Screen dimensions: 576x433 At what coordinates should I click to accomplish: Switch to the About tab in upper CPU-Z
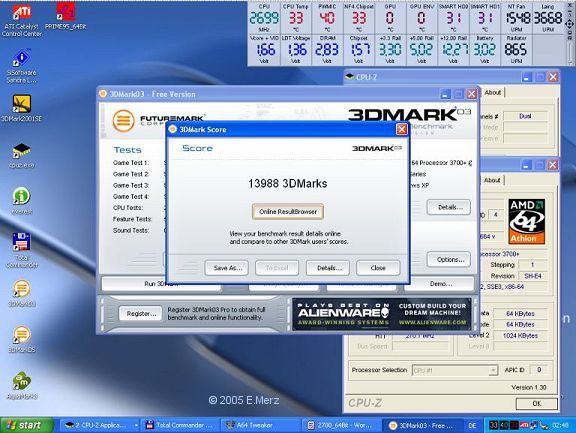click(492, 93)
